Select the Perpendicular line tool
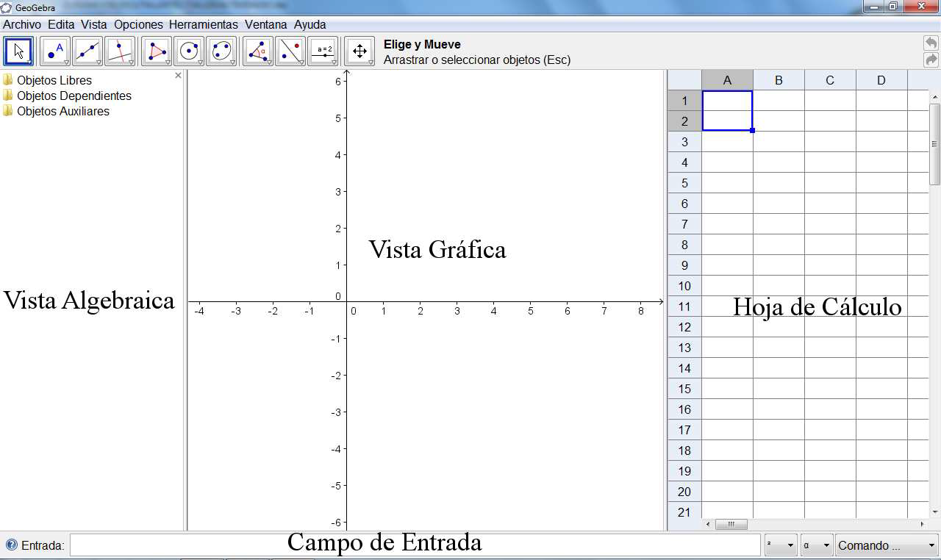Screen dimensions: 941x560 [120, 51]
